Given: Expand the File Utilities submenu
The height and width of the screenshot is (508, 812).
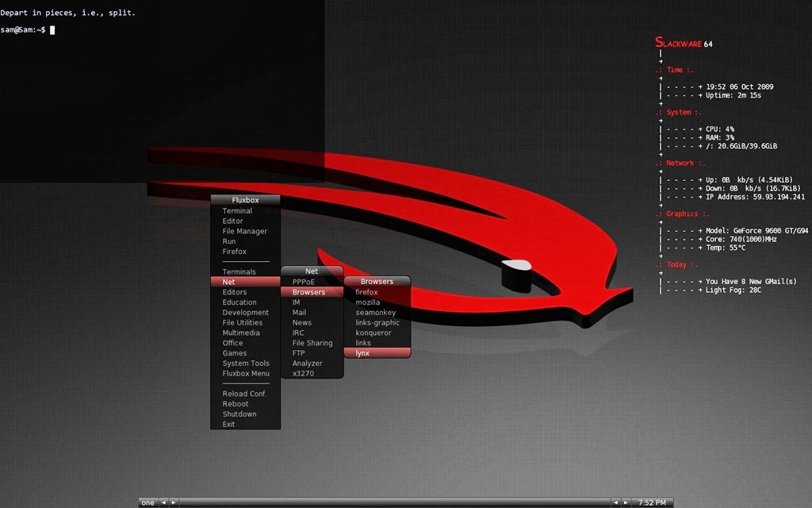Looking at the screenshot, I should tap(246, 322).
